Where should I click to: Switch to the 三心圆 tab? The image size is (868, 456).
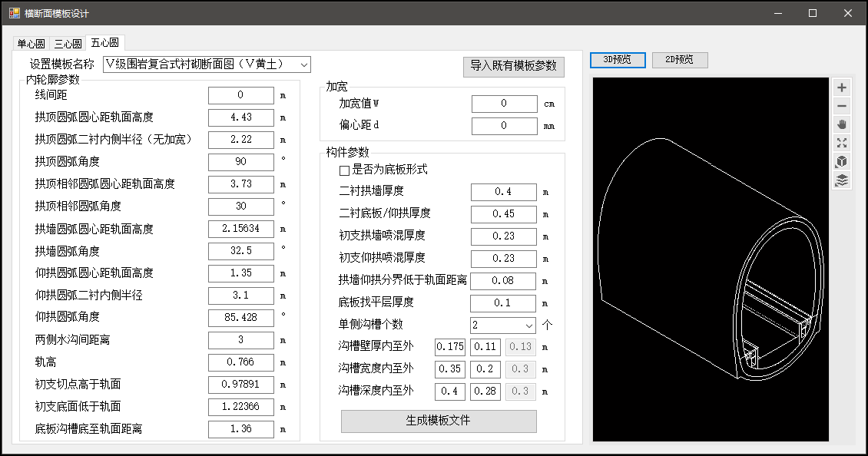coord(68,44)
